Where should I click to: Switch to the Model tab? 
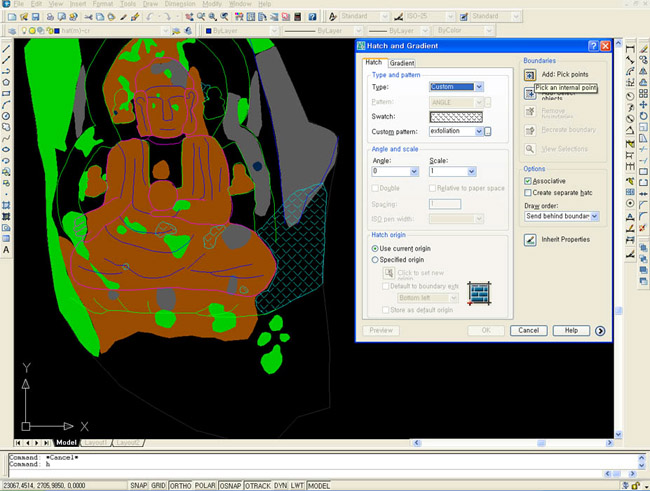tap(66, 442)
